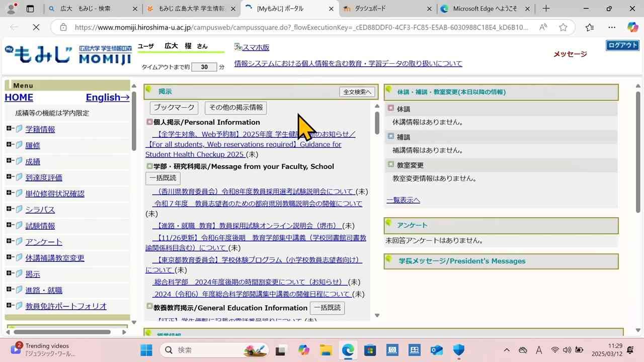Screen dimensions: 644x362
Task: Open the Edge profile icon
Action: (x=12, y=9)
